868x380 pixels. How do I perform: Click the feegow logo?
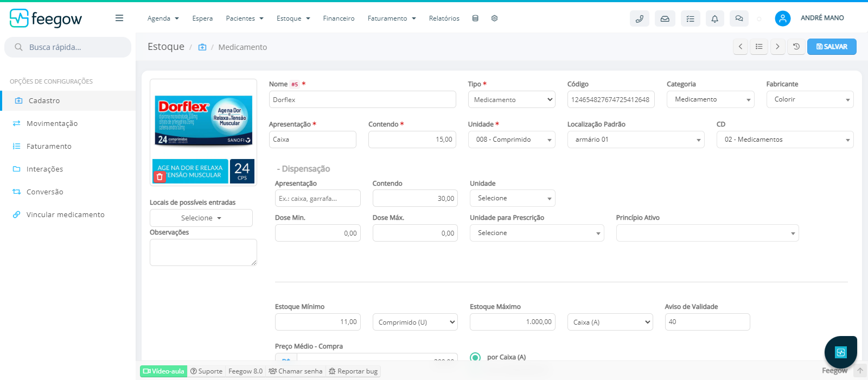pos(46,18)
